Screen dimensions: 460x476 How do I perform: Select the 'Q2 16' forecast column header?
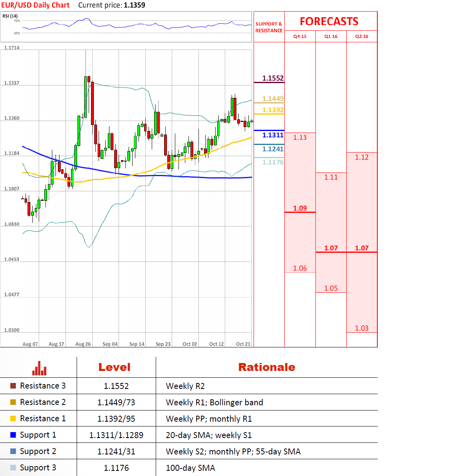(362, 36)
